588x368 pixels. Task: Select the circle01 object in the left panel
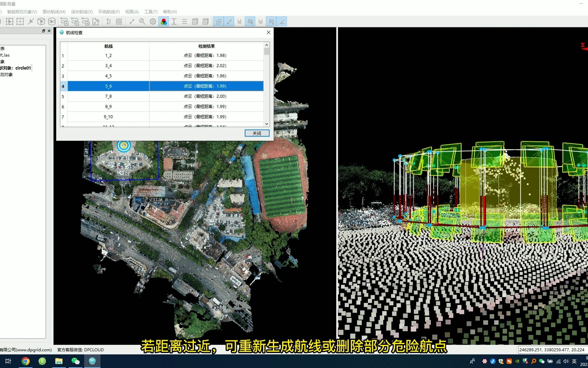coord(16,68)
